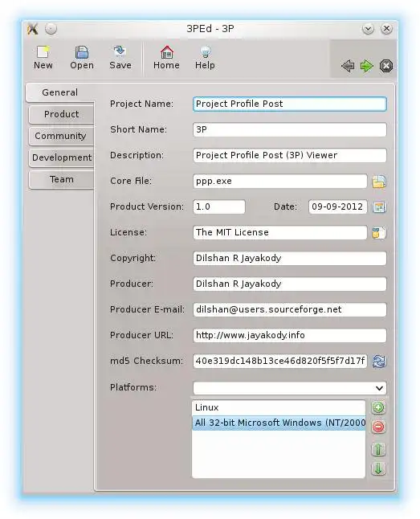Click the application X icon in the title bar

tap(32, 29)
